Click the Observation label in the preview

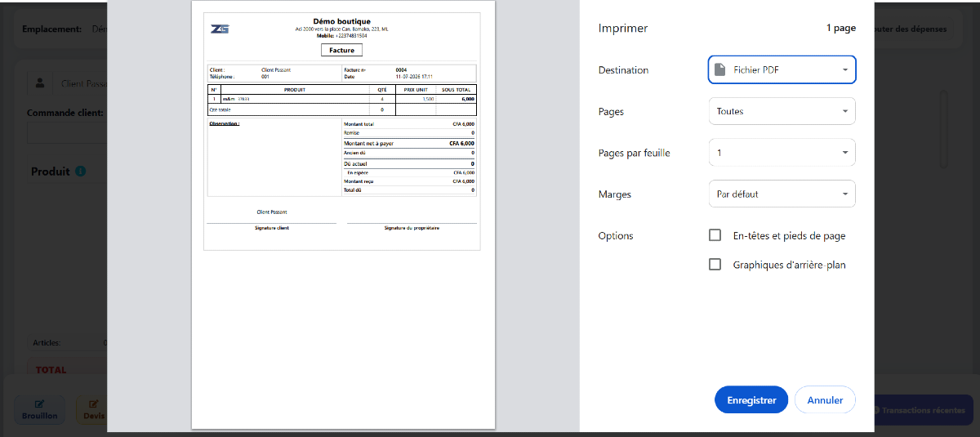(x=224, y=123)
